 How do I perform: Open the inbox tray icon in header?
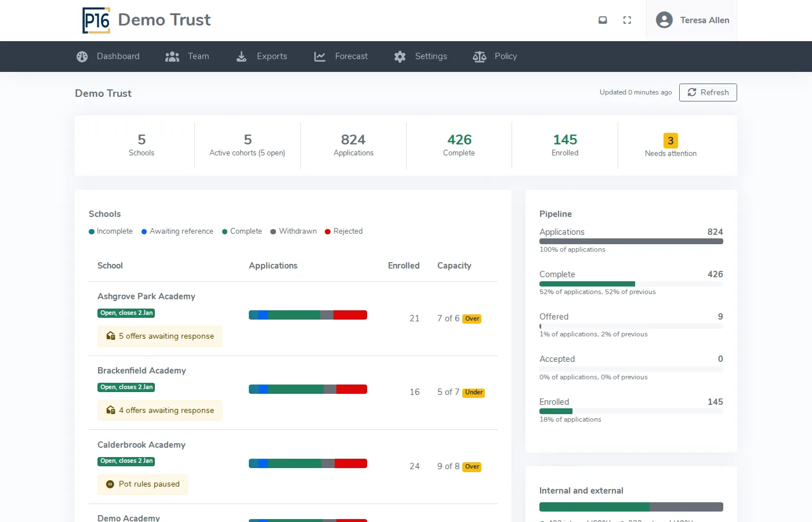point(603,20)
